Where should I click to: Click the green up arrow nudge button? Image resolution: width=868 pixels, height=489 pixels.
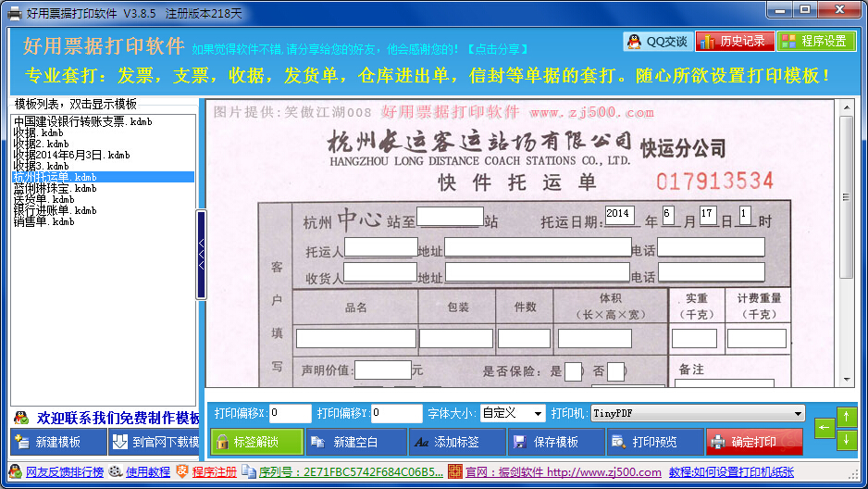click(846, 417)
